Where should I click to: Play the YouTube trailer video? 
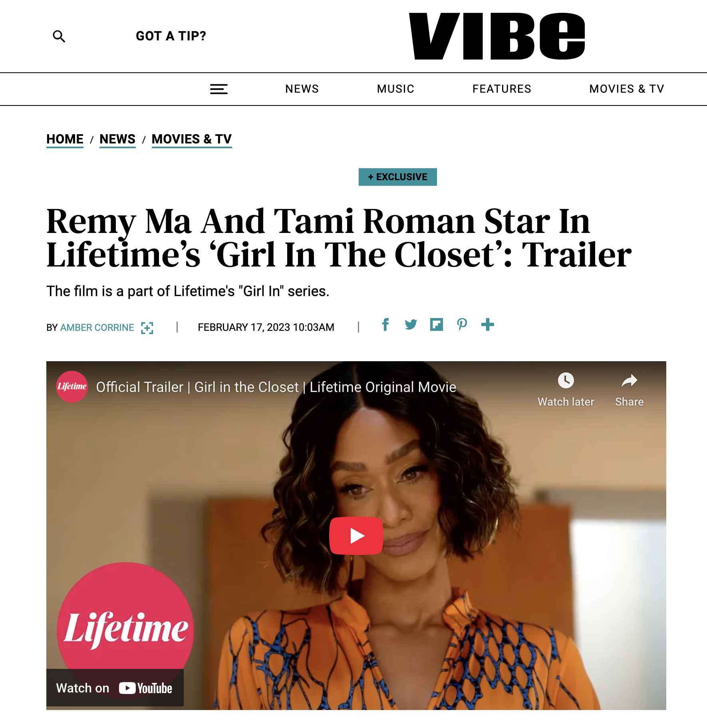(x=356, y=535)
